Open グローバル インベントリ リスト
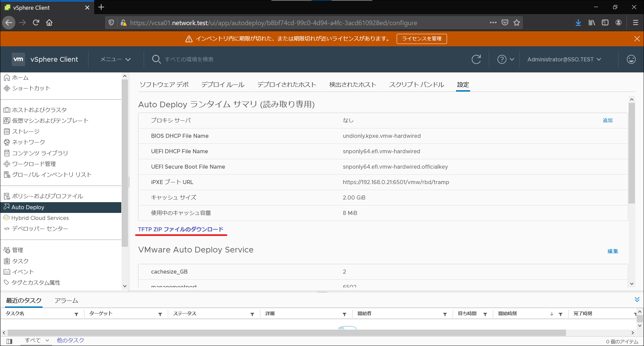Viewport: 644px width, 346px height. pyautogui.click(x=47, y=175)
